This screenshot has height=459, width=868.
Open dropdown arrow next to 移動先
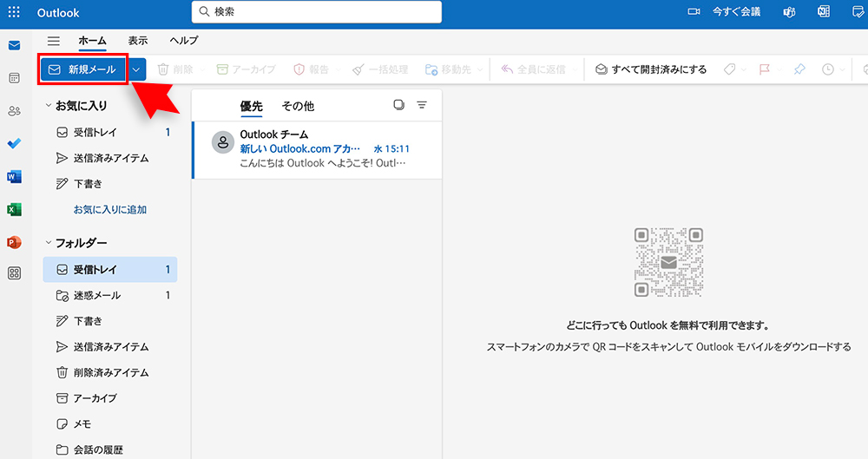click(x=480, y=69)
